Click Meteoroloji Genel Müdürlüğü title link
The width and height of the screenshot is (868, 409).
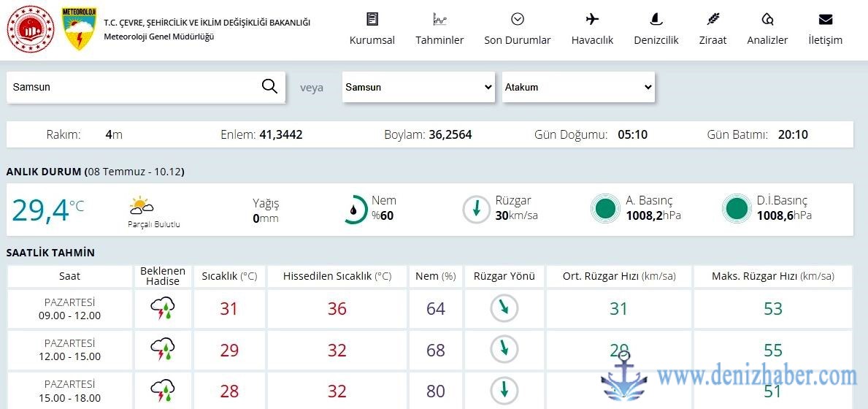click(x=158, y=37)
